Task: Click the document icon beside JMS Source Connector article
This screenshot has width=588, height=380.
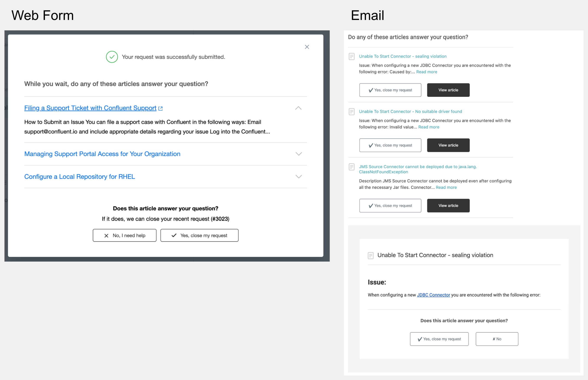Action: pyautogui.click(x=351, y=167)
